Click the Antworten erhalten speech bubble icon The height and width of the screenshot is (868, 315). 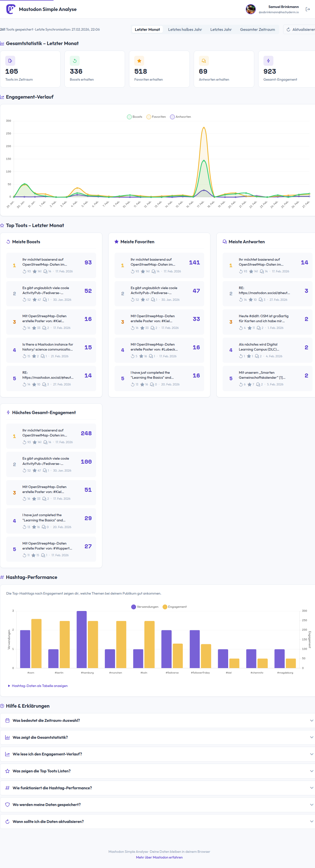pos(203,61)
